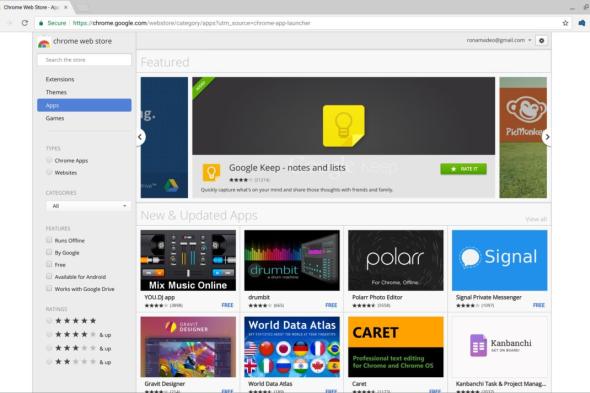
Task: Expand the account email dropdown
Action: 499,40
